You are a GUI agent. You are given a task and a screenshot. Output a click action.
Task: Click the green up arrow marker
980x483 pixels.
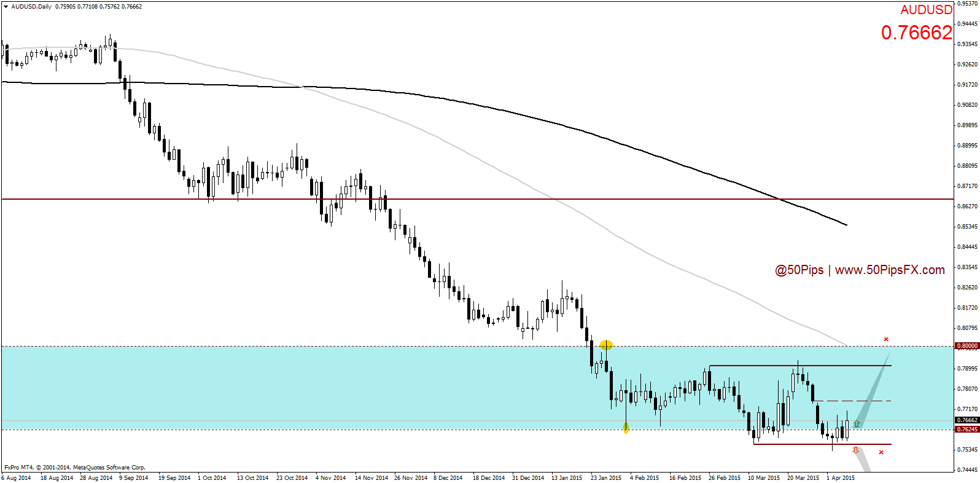(857, 425)
